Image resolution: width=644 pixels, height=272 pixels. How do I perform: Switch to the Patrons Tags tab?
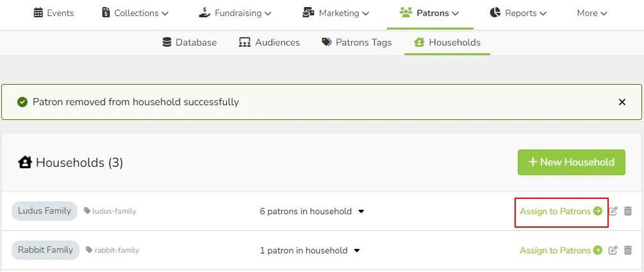point(356,42)
